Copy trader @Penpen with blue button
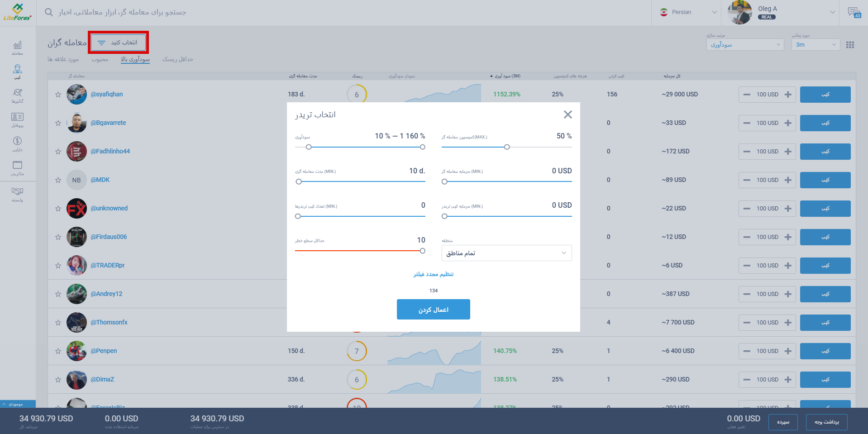Image resolution: width=868 pixels, height=434 pixels. (x=825, y=351)
